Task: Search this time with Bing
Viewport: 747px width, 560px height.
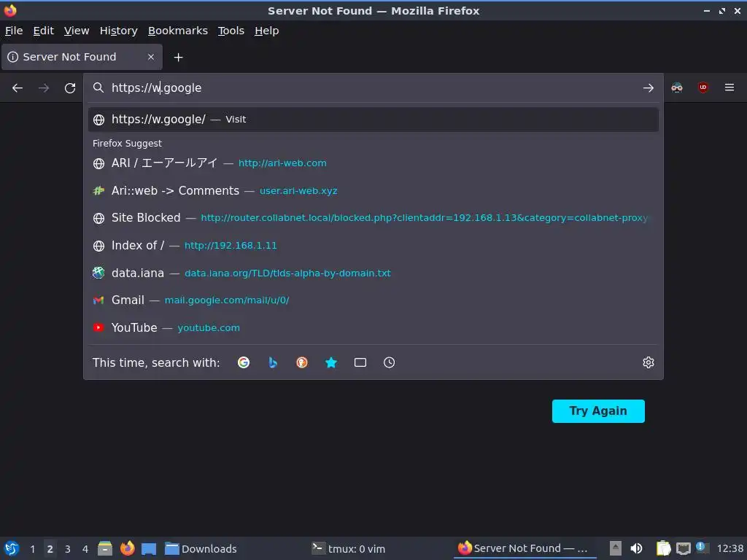Action: [273, 362]
